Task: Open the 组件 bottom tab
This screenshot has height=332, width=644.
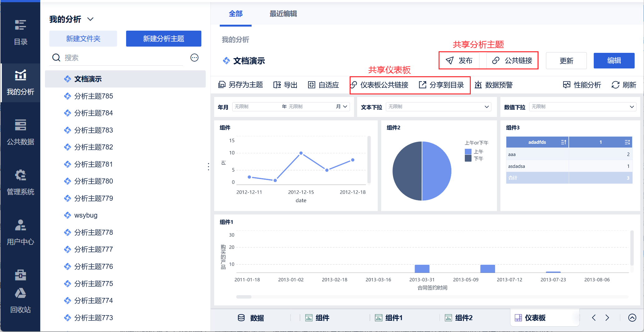Action: click(317, 318)
